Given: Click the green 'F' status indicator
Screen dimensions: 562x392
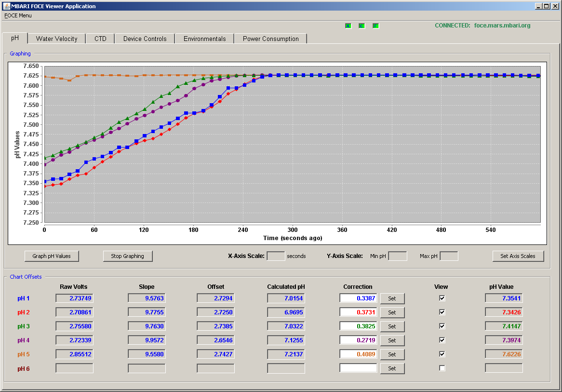Looking at the screenshot, I should 375,26.
